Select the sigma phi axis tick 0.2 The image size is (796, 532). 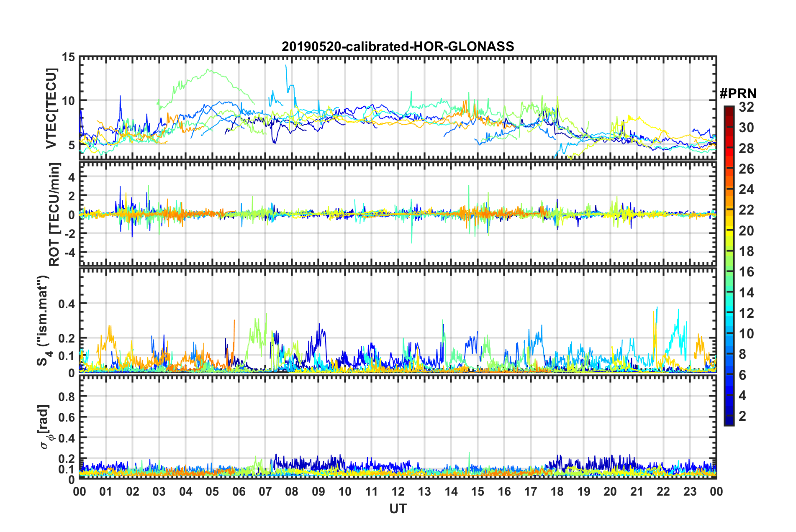(67, 459)
